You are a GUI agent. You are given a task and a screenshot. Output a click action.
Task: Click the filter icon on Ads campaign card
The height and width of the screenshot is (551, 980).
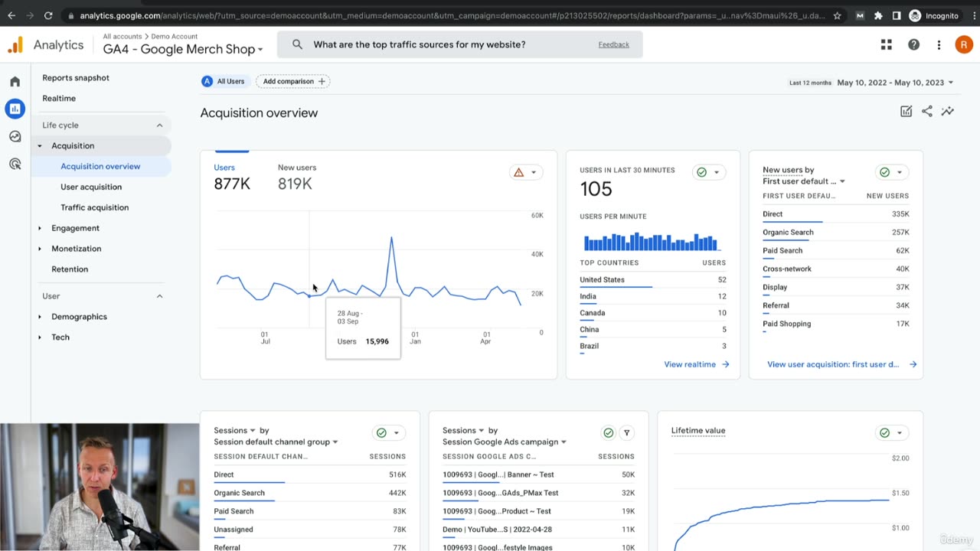pos(627,432)
